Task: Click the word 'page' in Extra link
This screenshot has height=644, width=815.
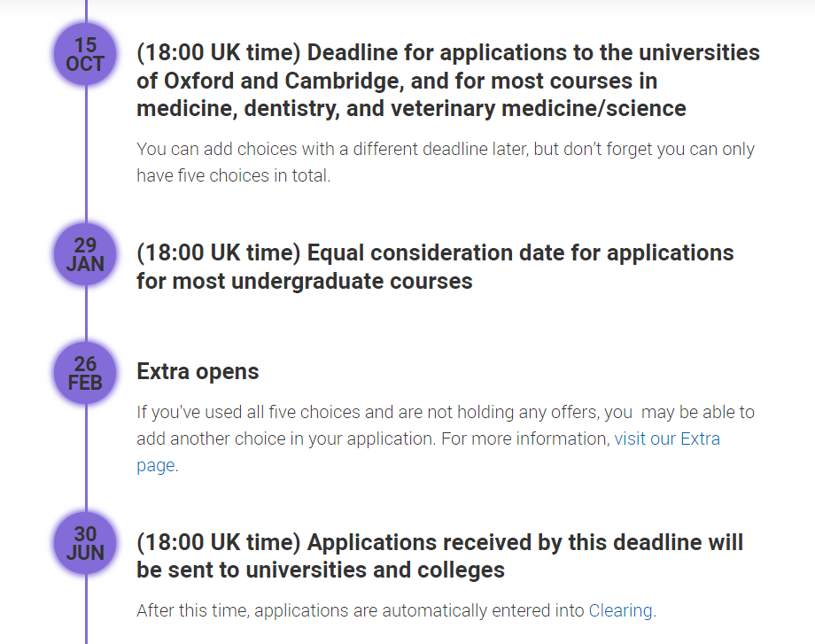Action: (x=155, y=465)
